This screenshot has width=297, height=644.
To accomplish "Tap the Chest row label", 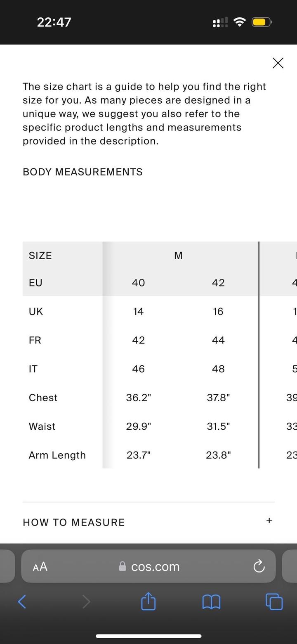I will (43, 398).
